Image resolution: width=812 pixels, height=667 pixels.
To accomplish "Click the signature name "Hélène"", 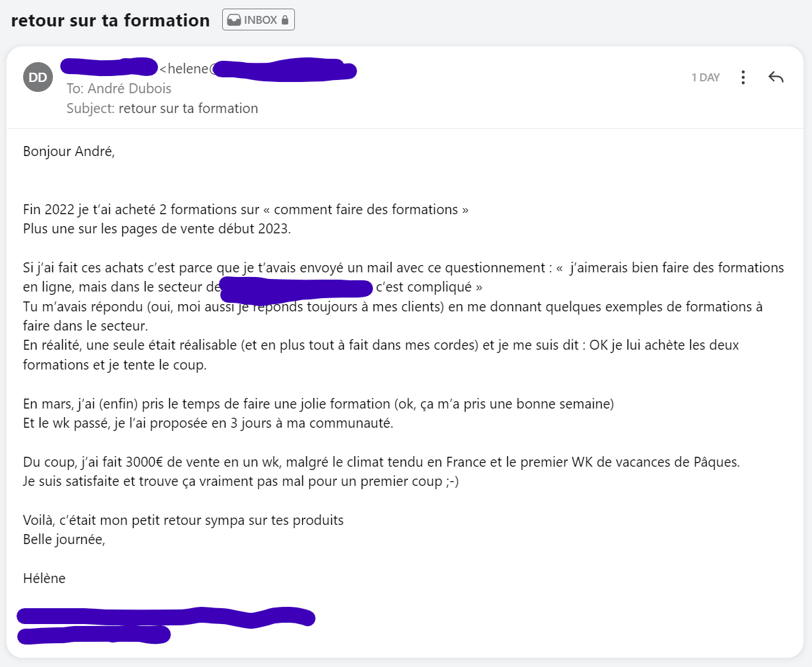I will coord(44,578).
